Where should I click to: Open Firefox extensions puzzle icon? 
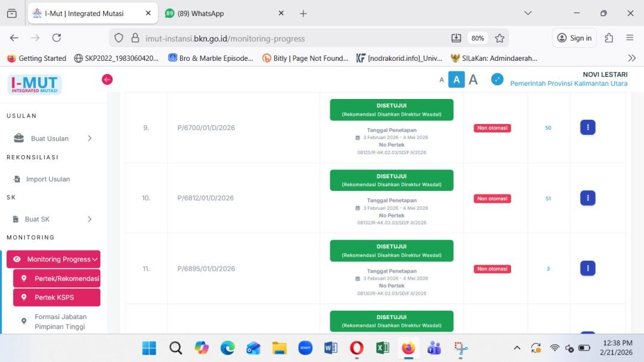coord(609,38)
